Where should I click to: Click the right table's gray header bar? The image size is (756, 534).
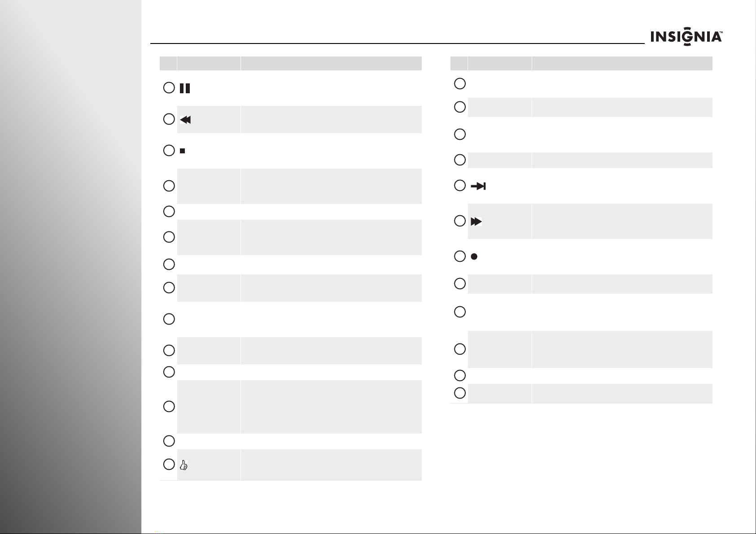pyautogui.click(x=581, y=63)
